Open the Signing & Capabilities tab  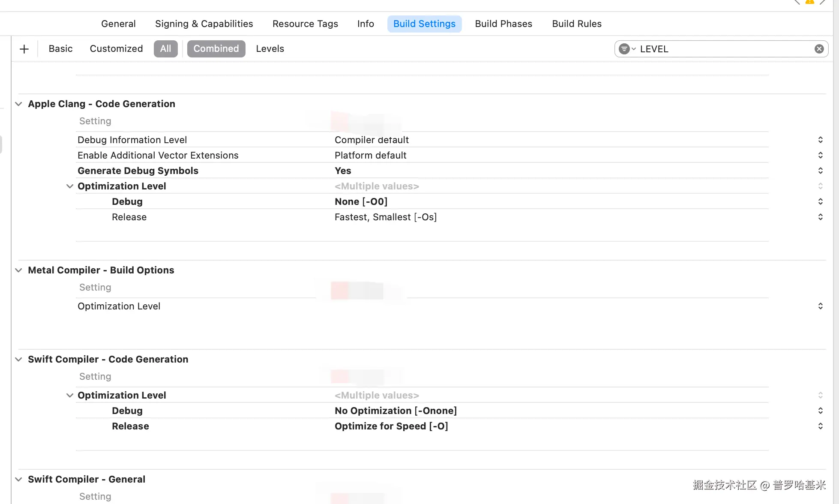point(204,24)
